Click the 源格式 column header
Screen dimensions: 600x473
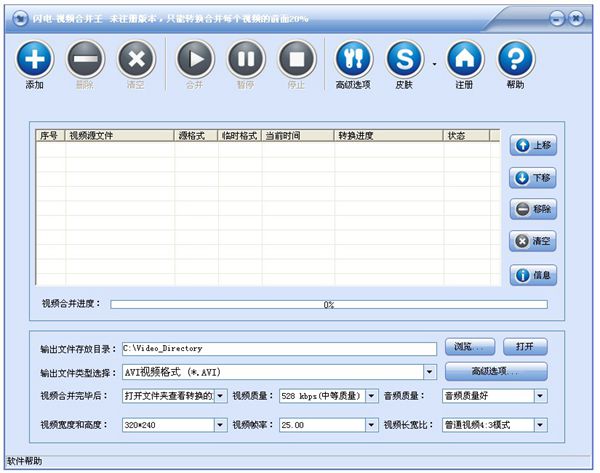[x=196, y=136]
